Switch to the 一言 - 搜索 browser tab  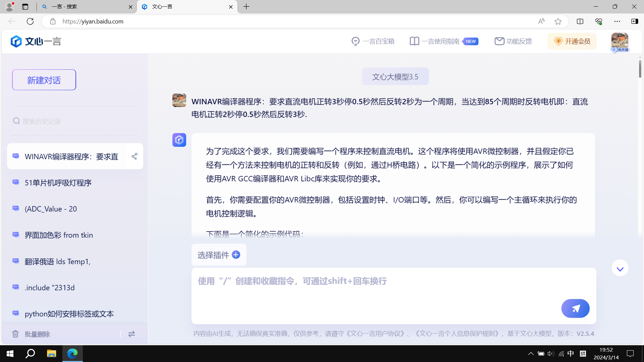87,7
